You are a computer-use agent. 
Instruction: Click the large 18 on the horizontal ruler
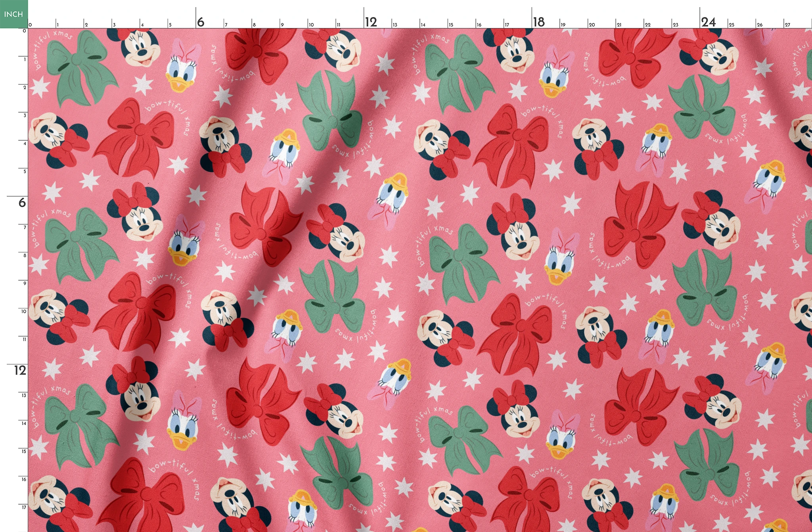point(539,22)
